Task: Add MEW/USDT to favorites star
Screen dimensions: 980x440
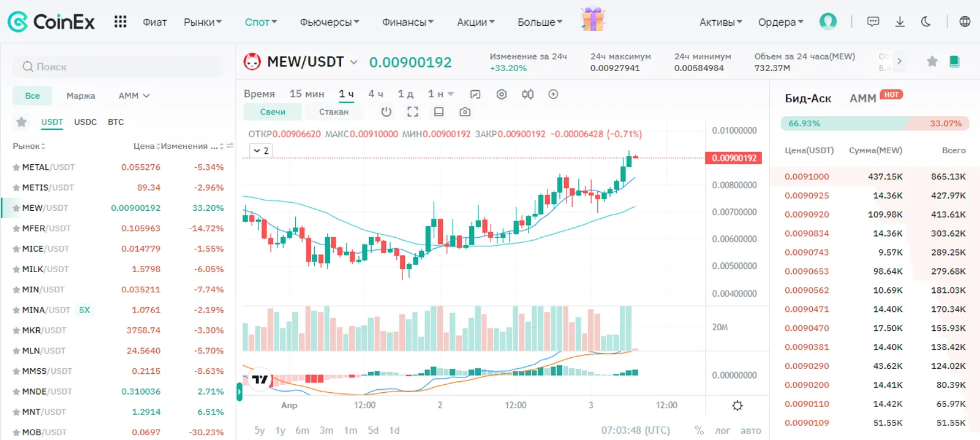Action: click(932, 61)
